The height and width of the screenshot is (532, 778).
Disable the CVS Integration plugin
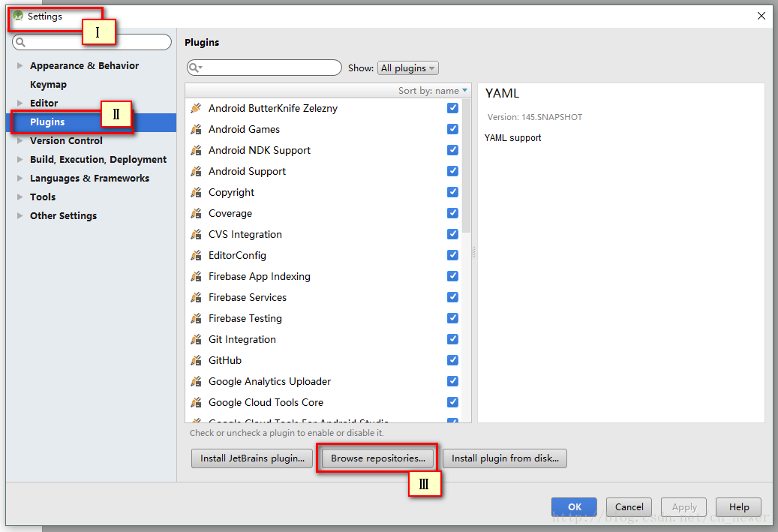452,234
